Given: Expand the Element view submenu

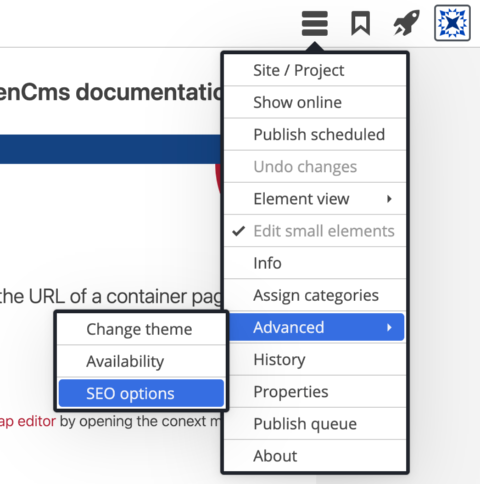Looking at the screenshot, I should (x=315, y=199).
